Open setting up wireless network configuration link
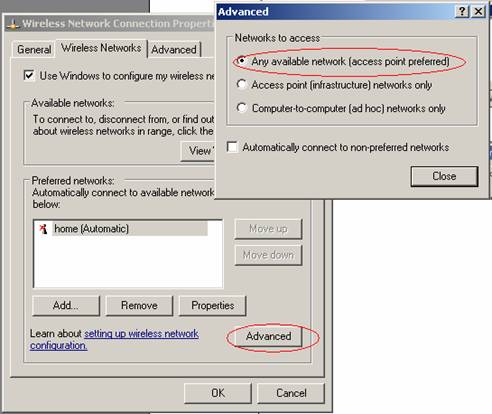The width and height of the screenshot is (492, 414). 114,340
